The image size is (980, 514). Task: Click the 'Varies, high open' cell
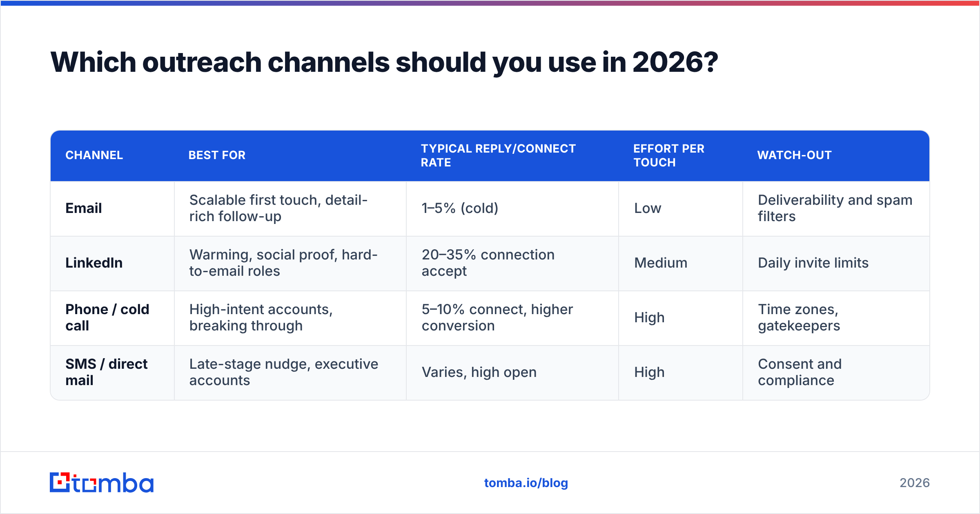(512, 372)
